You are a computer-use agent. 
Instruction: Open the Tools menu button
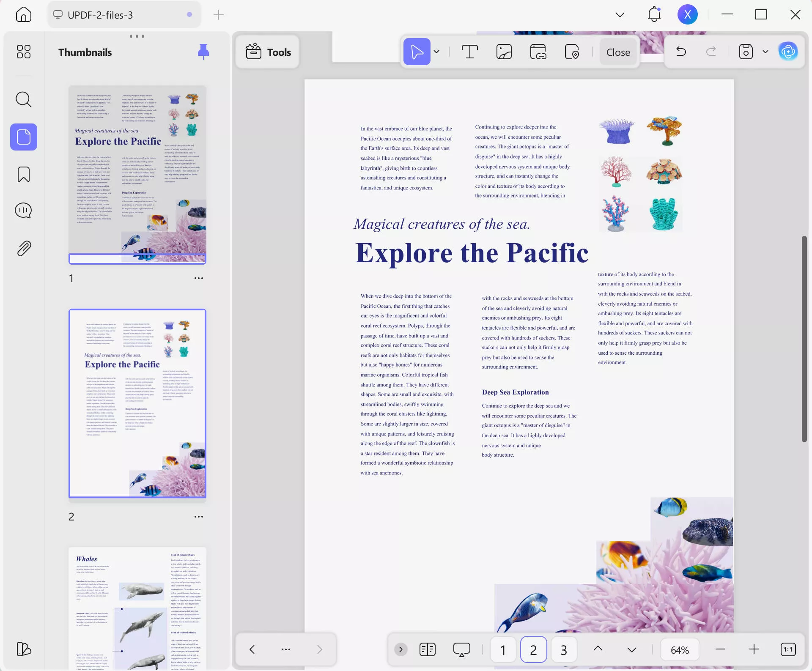pos(268,52)
